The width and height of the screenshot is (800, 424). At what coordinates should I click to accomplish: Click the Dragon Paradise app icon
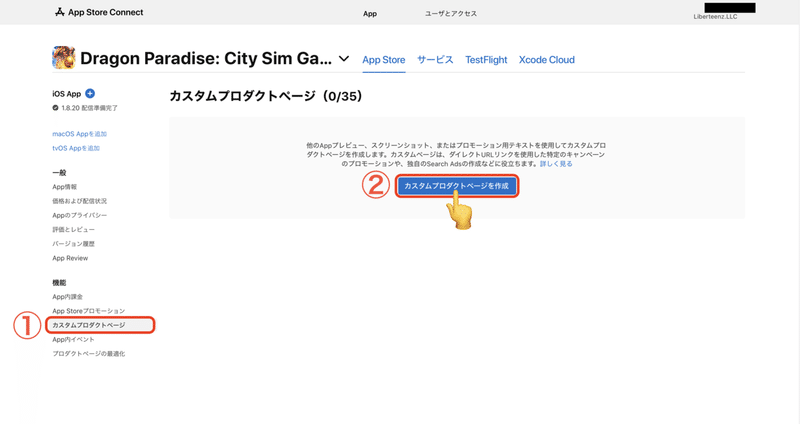pos(64,58)
